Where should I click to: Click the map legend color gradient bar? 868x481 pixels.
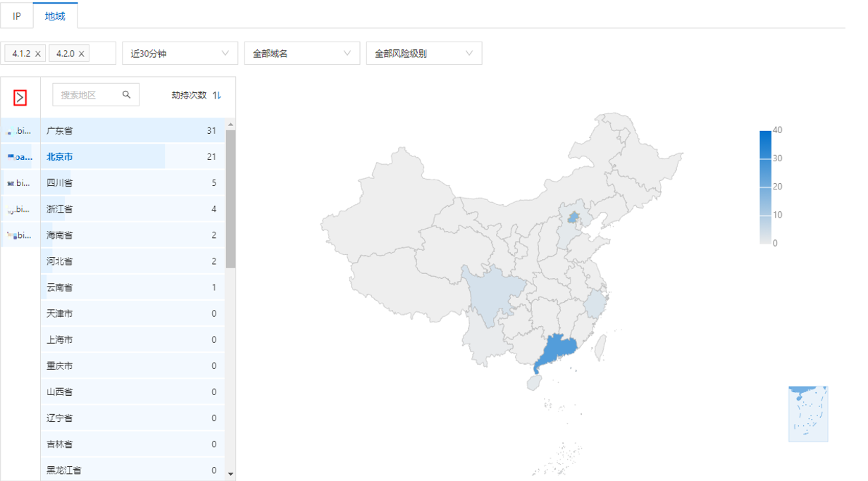(x=765, y=187)
